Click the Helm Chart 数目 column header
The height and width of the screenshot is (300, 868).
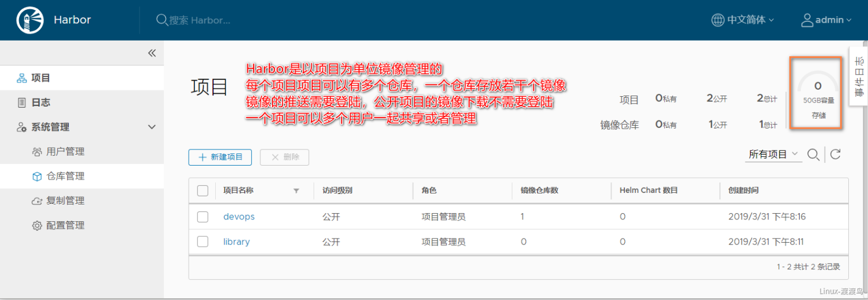(648, 190)
